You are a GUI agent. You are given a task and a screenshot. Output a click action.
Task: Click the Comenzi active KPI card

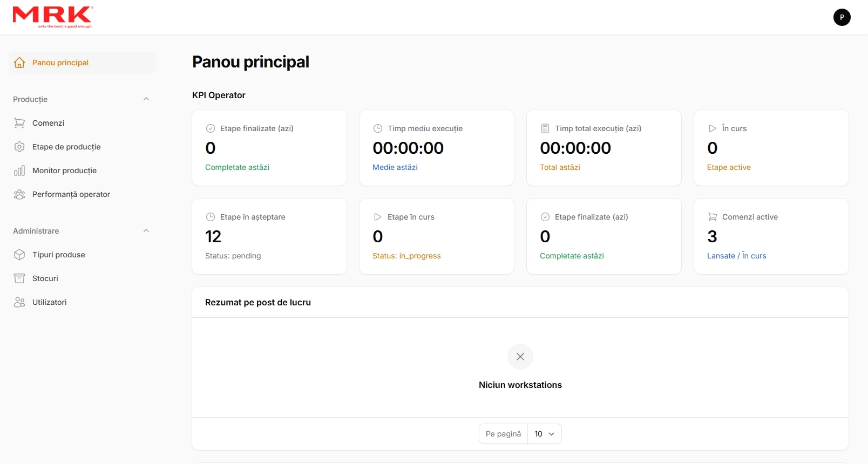tap(771, 236)
